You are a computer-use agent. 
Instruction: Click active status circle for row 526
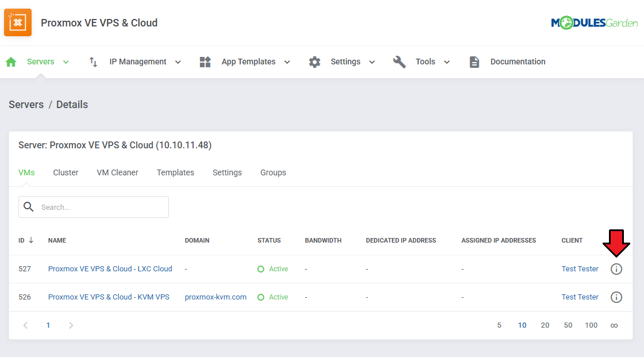(x=261, y=297)
